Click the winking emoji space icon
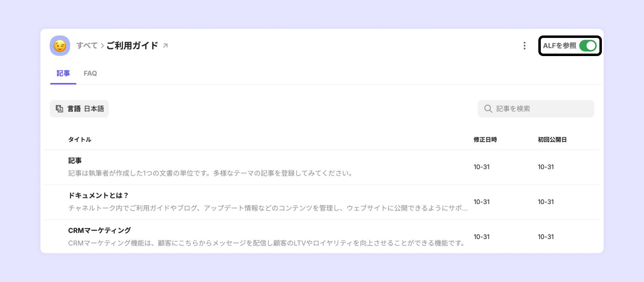 (x=60, y=45)
